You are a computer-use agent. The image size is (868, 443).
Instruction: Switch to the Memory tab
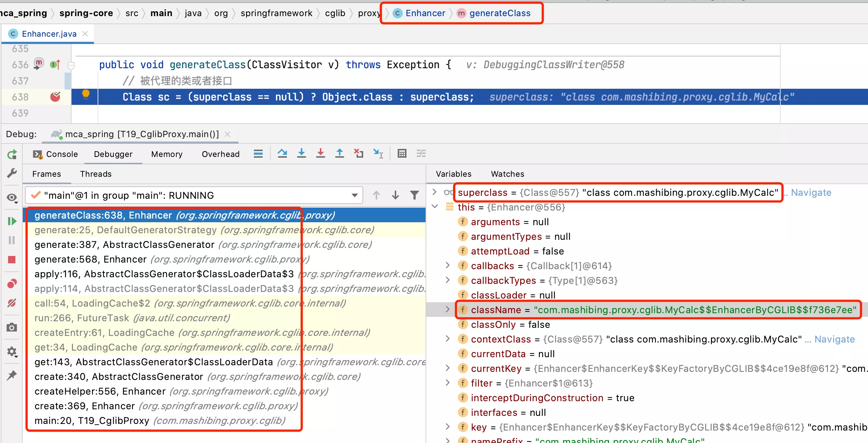(x=166, y=154)
